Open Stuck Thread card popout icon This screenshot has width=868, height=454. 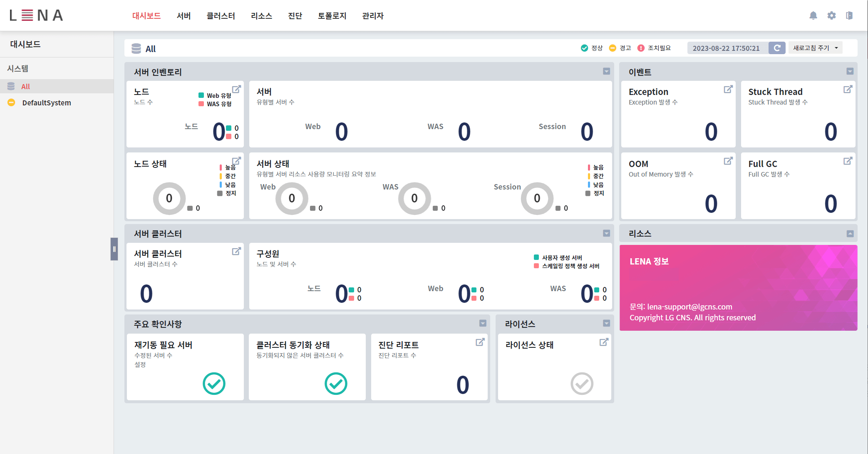tap(848, 89)
